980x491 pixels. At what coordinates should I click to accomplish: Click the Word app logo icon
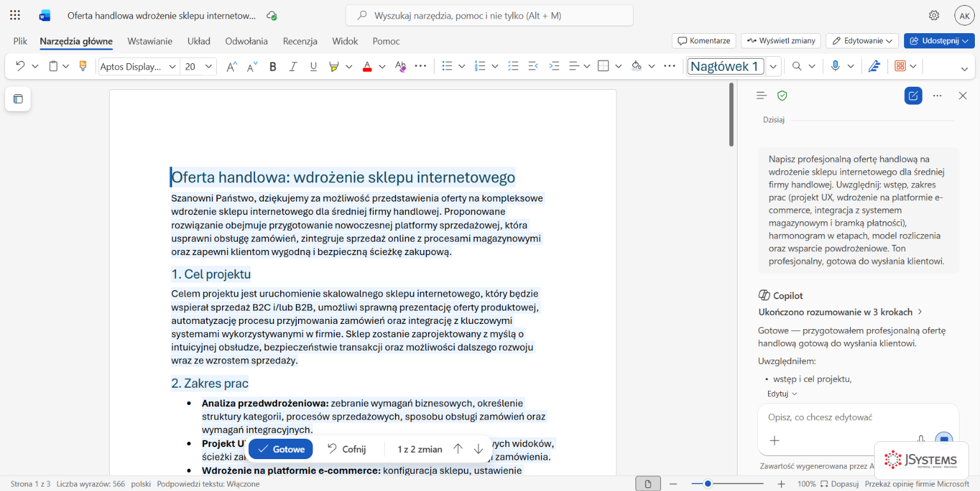tap(45, 15)
